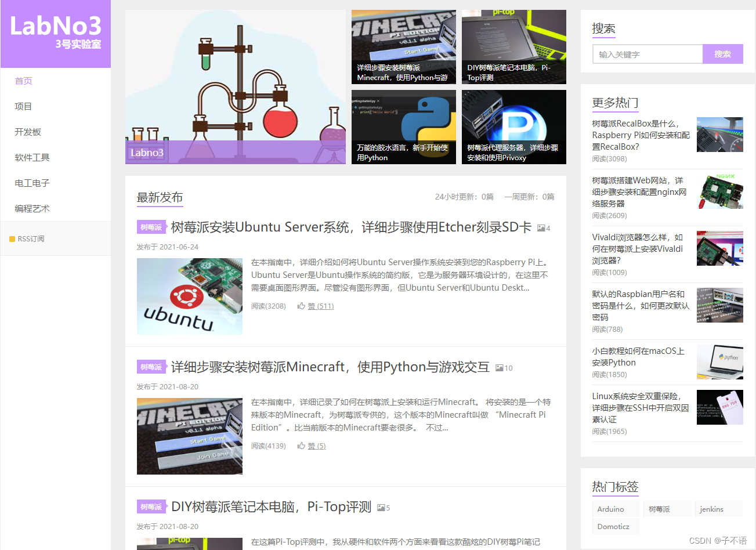Open the 首页 menu item

(x=23, y=81)
